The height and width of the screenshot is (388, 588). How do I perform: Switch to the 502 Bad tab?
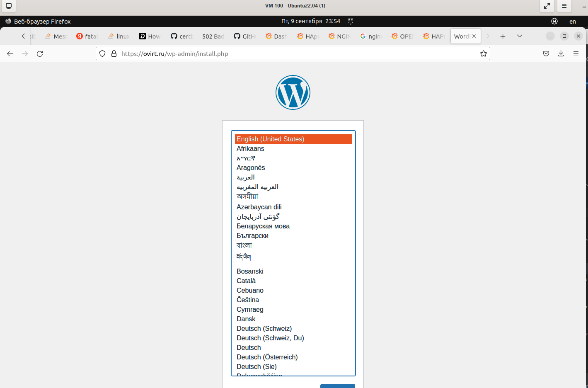click(213, 36)
